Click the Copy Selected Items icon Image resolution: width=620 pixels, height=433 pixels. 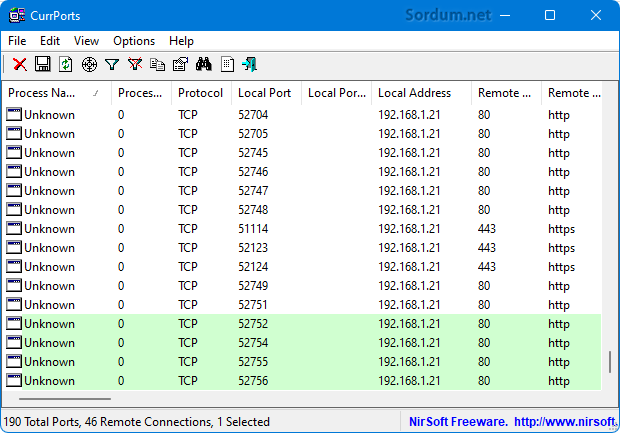(157, 64)
